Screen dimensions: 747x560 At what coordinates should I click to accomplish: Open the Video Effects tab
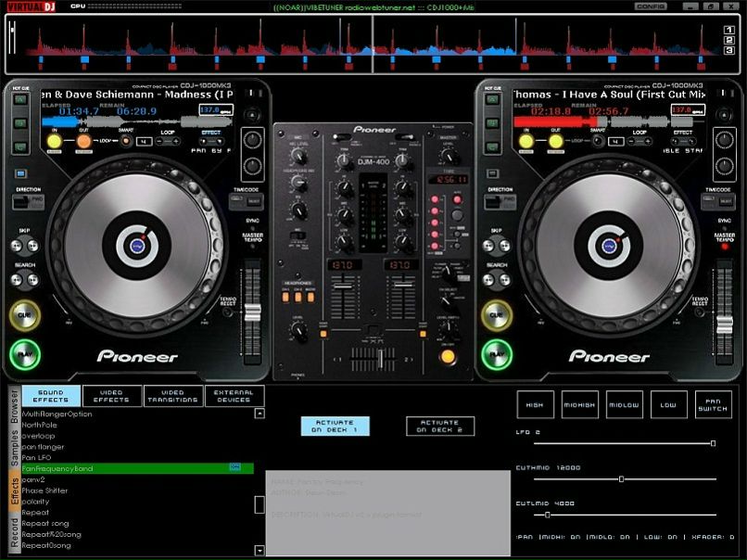point(112,396)
